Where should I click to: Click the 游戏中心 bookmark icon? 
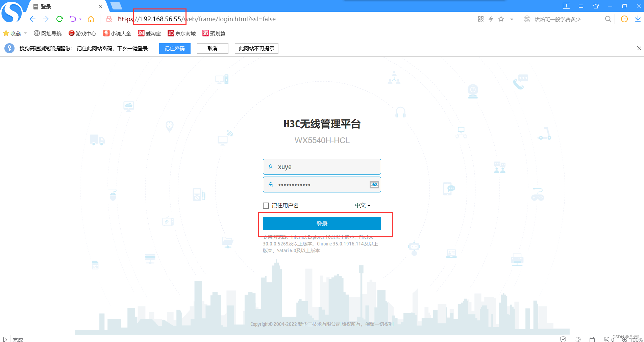coord(71,33)
